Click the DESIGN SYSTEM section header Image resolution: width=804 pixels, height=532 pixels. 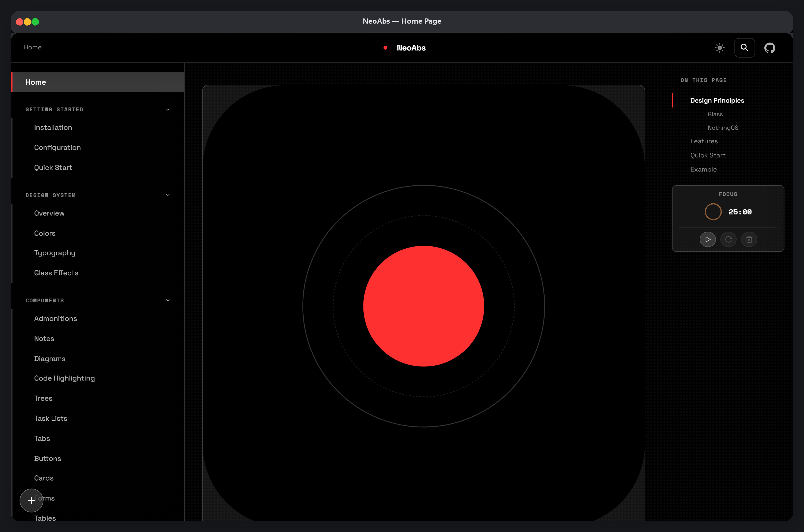(x=51, y=195)
